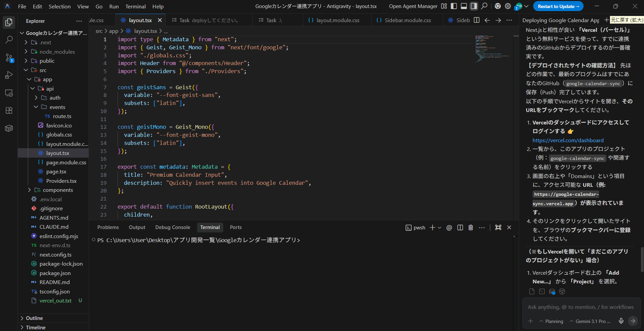This screenshot has width=644, height=331.
Task: Click the trash icon to kill terminal
Action: click(x=471, y=227)
